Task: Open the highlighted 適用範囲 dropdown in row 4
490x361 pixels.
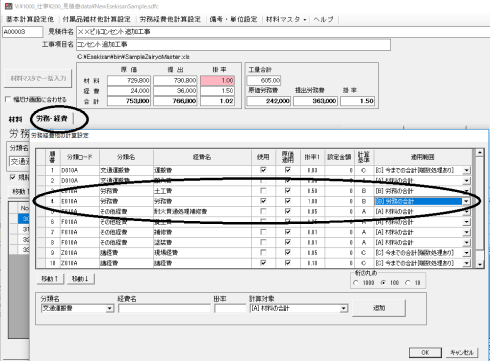Action: pos(466,201)
